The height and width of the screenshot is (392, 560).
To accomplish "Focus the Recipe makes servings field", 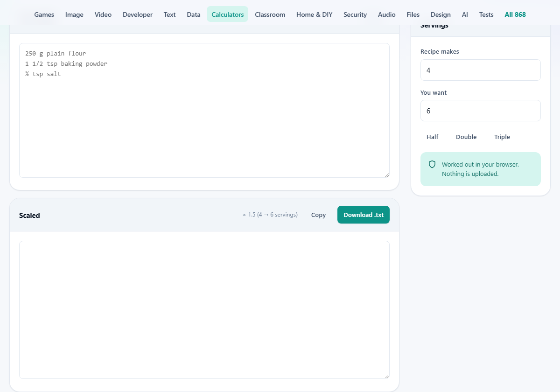I will (481, 70).
